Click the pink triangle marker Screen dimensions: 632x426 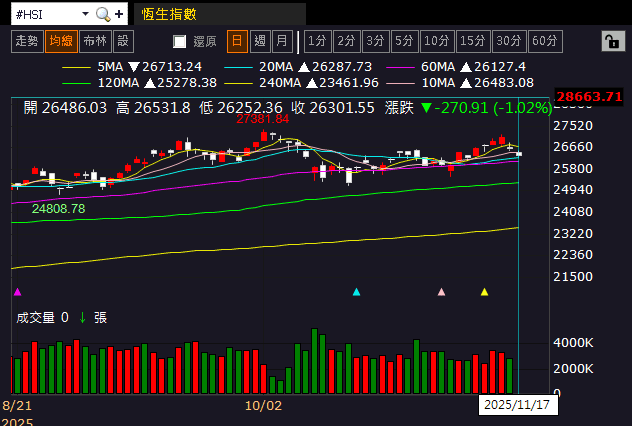[x=441, y=292]
